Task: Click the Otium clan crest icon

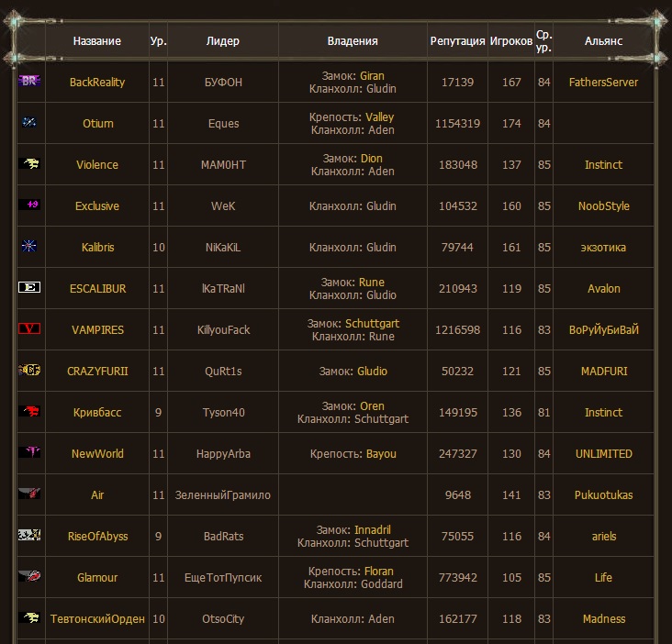Action: click(x=29, y=122)
